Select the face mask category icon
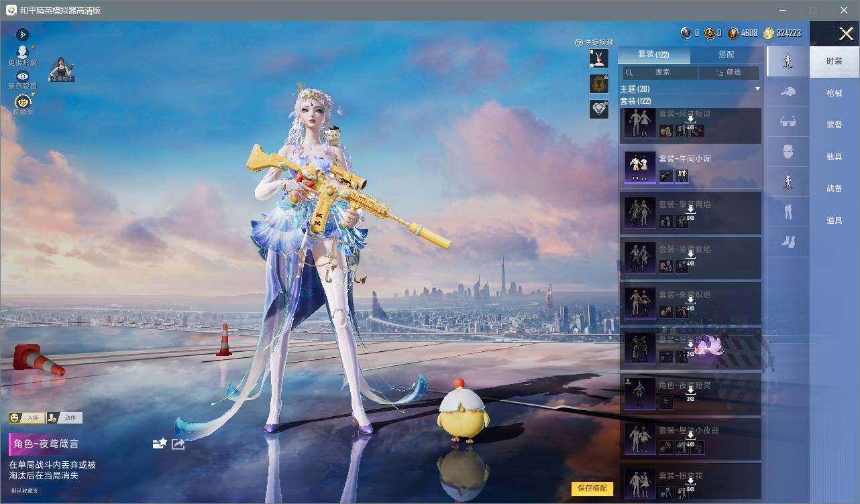This screenshot has width=860, height=504. click(x=788, y=151)
